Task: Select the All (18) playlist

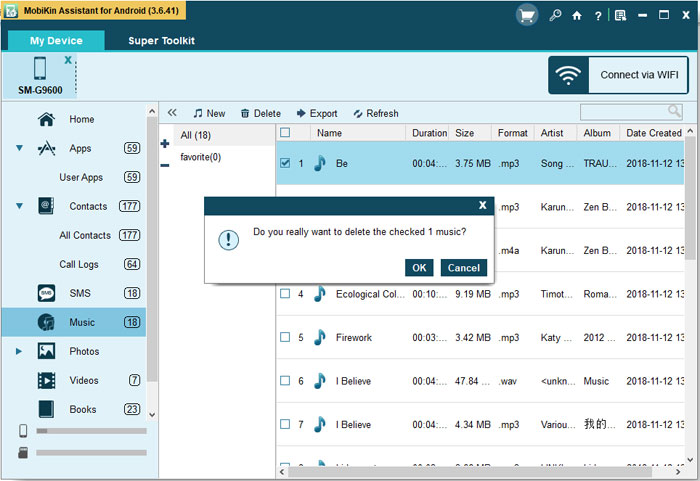Action: pyautogui.click(x=225, y=135)
